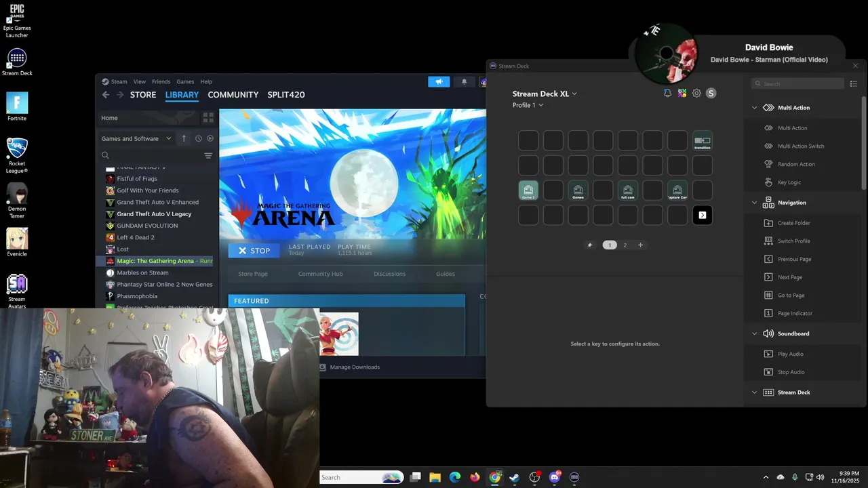Toggle the recent activity clock filter in Steam

pyautogui.click(x=199, y=138)
